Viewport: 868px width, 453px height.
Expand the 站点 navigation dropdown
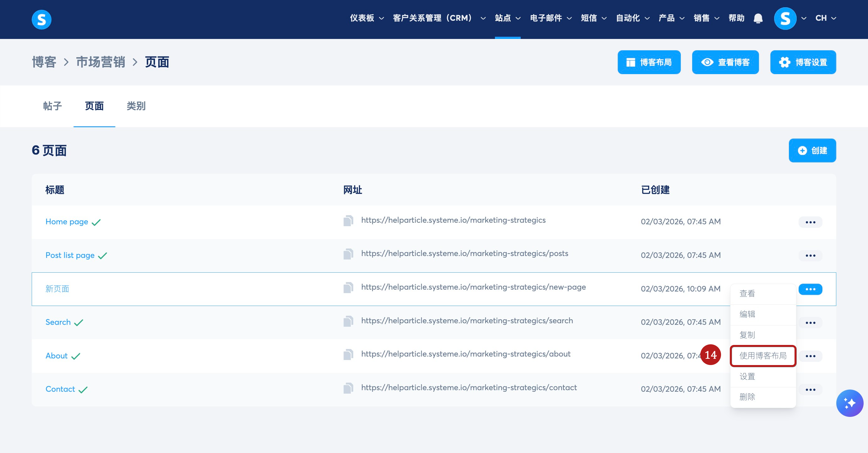507,18
